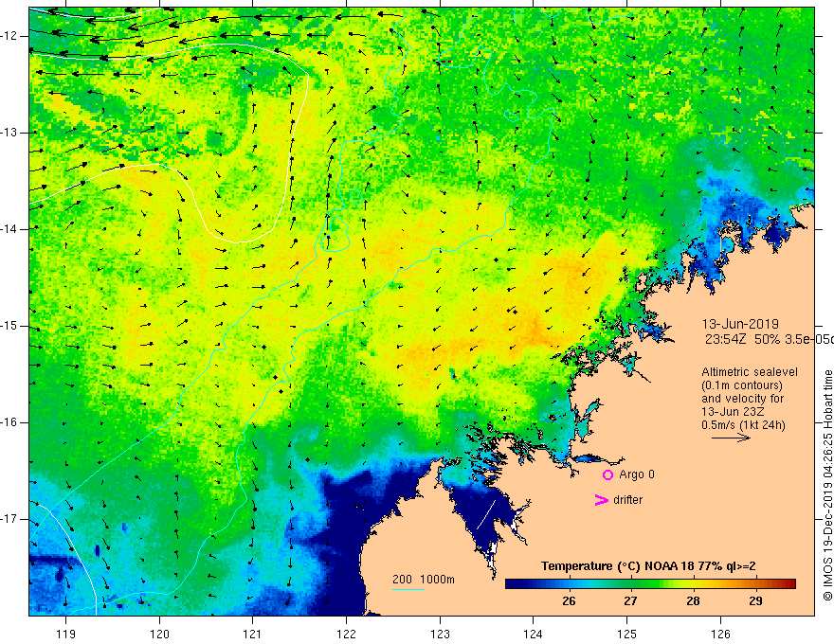Click the longitude axis label 126
Image resolution: width=834 pixels, height=644 pixels.
click(720, 634)
